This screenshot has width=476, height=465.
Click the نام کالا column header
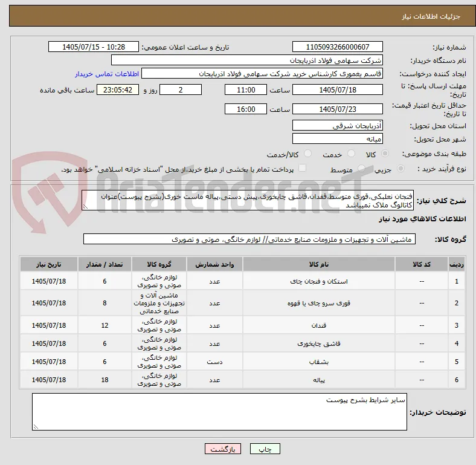[x=319, y=264]
